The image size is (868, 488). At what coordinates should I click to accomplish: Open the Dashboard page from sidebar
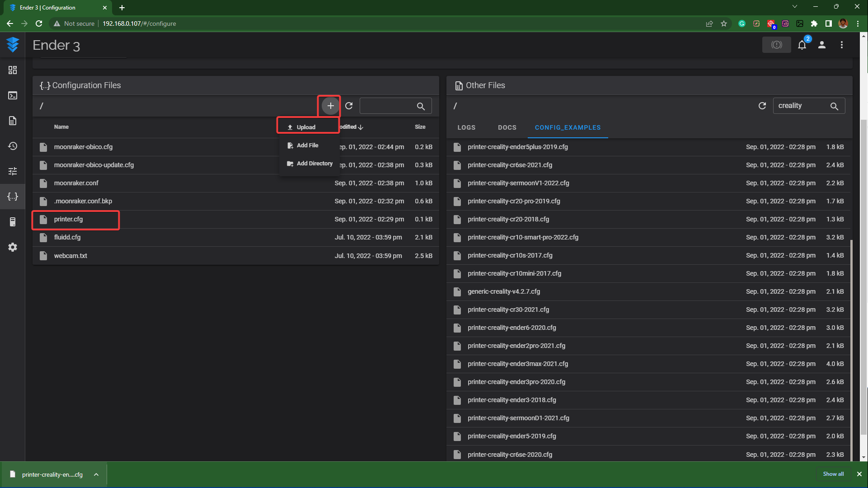pyautogui.click(x=13, y=70)
